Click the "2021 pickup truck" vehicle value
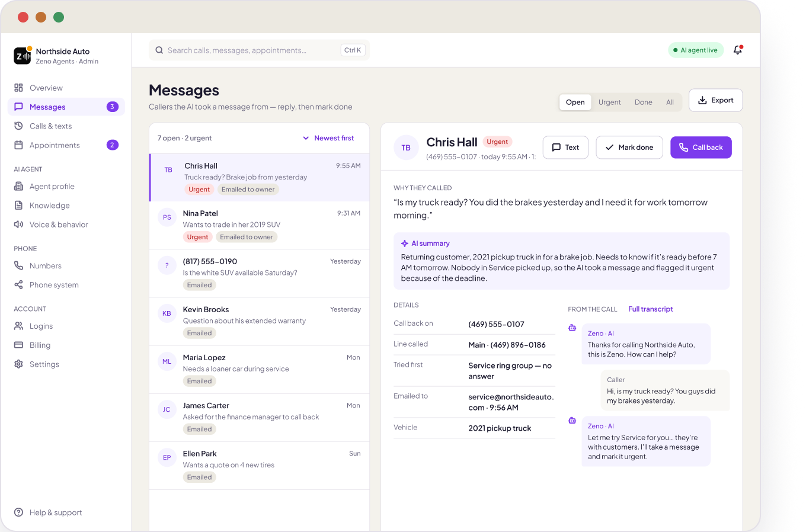The height and width of the screenshot is (532, 806). [500, 428]
